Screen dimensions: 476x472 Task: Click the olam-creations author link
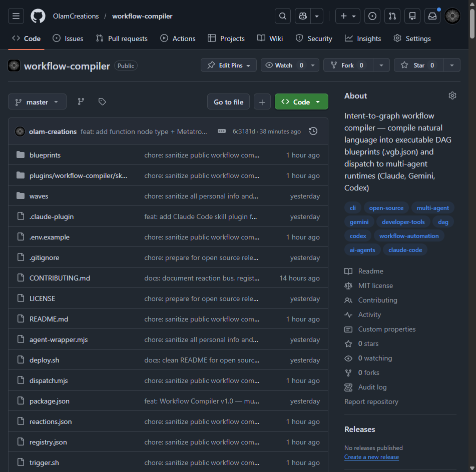point(53,131)
